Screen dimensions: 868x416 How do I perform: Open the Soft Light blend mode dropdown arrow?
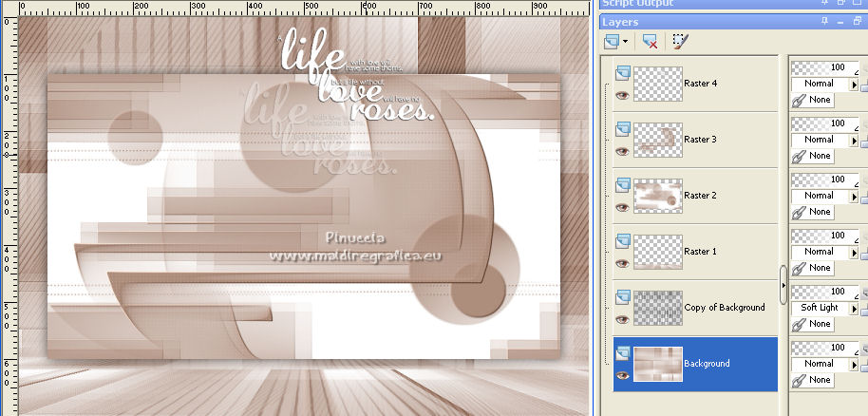click(854, 309)
